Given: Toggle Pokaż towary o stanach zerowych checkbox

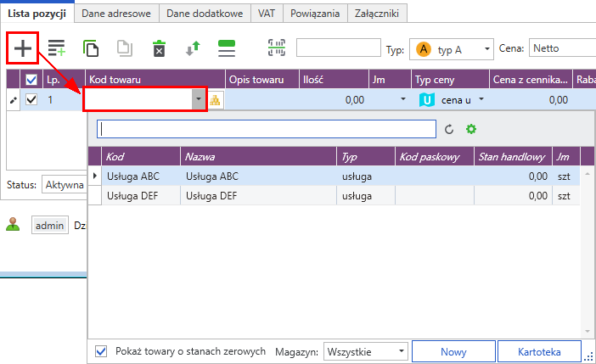Looking at the screenshot, I should (x=101, y=351).
